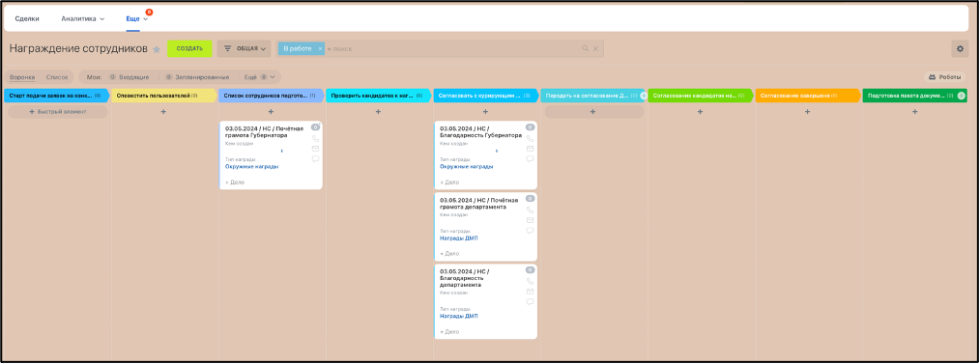Click chat icon on Почётная грамота департамента card
The image size is (980, 364).
click(x=530, y=231)
